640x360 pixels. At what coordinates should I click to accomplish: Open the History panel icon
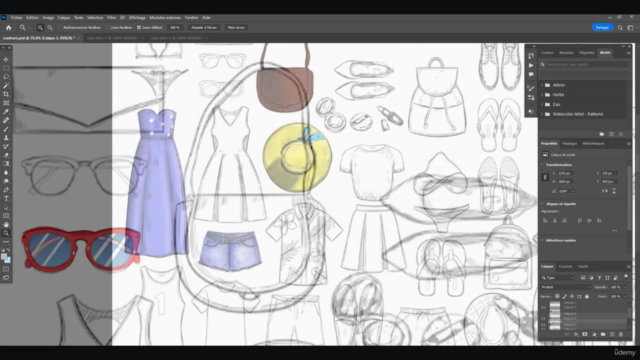531,56
